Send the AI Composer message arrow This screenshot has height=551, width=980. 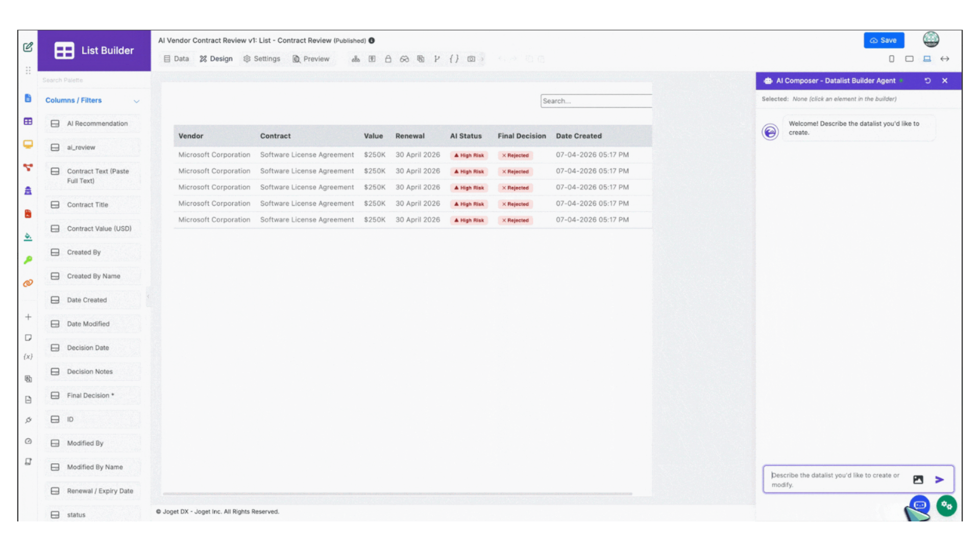[x=939, y=480]
